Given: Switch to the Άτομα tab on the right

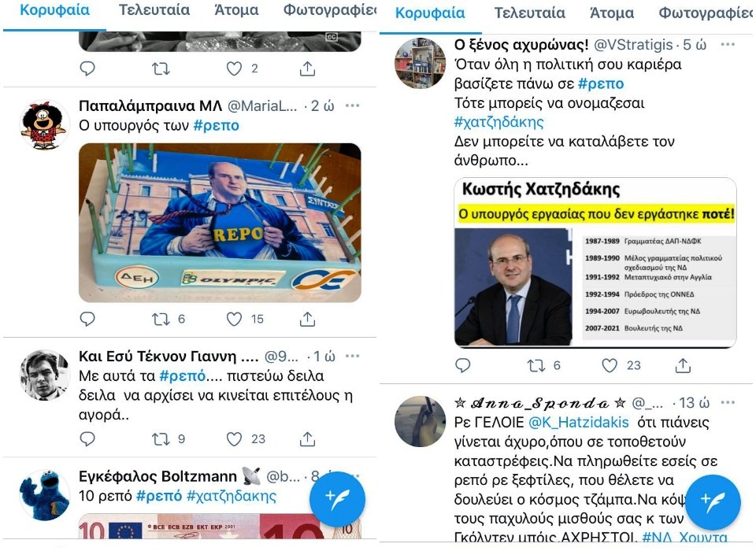Looking at the screenshot, I should click(612, 13).
